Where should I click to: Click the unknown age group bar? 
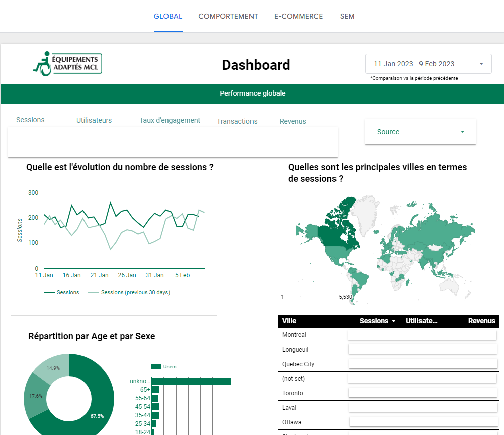pyautogui.click(x=191, y=381)
